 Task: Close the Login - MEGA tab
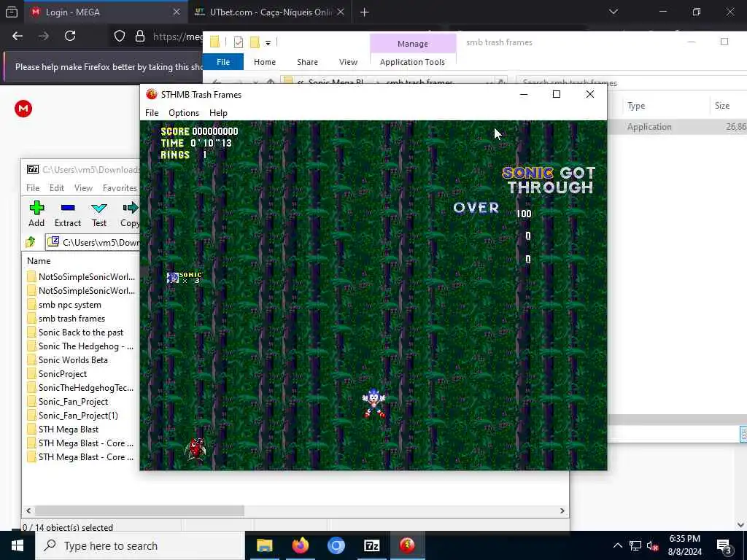click(x=177, y=12)
